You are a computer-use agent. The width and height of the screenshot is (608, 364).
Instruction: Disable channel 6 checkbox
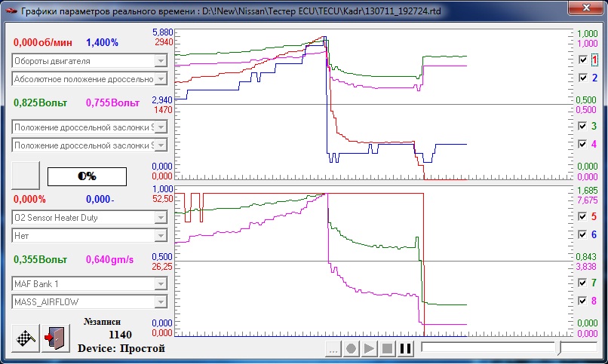(583, 234)
